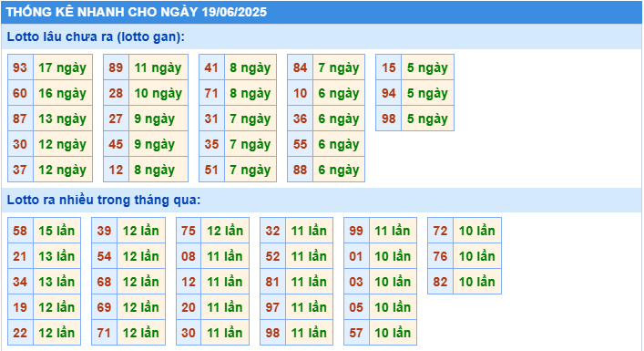This screenshot has width=644, height=351.
Task: Click number 12 beside '11 lần'
Action: [189, 282]
